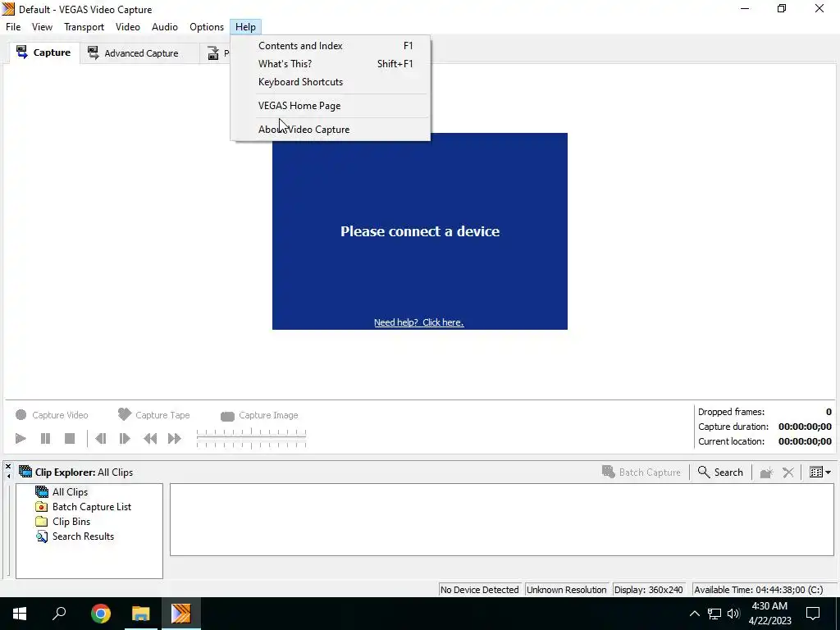Click the network tray icon

tap(714, 614)
